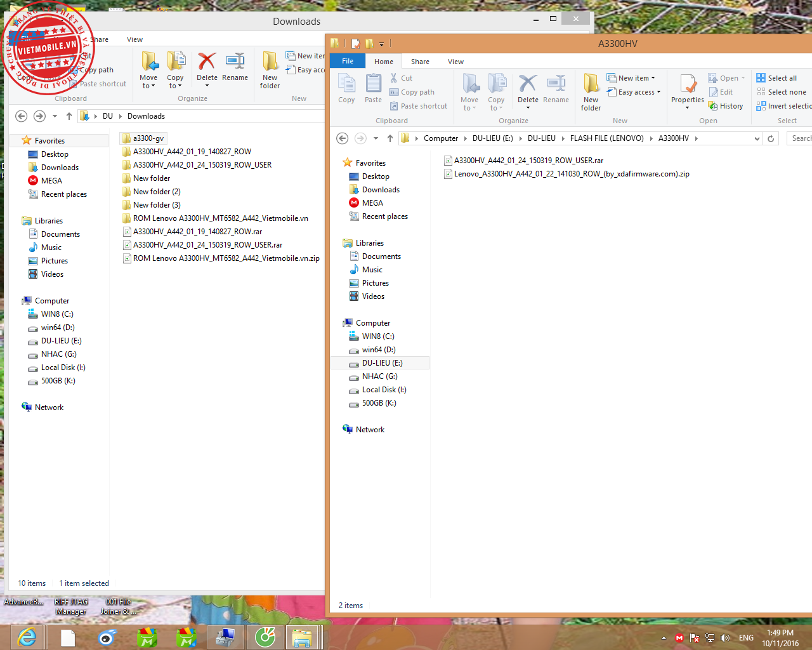The height and width of the screenshot is (650, 812).
Task: Click FLASH FILE (LENOVO) breadcrumb segment
Action: (x=606, y=138)
